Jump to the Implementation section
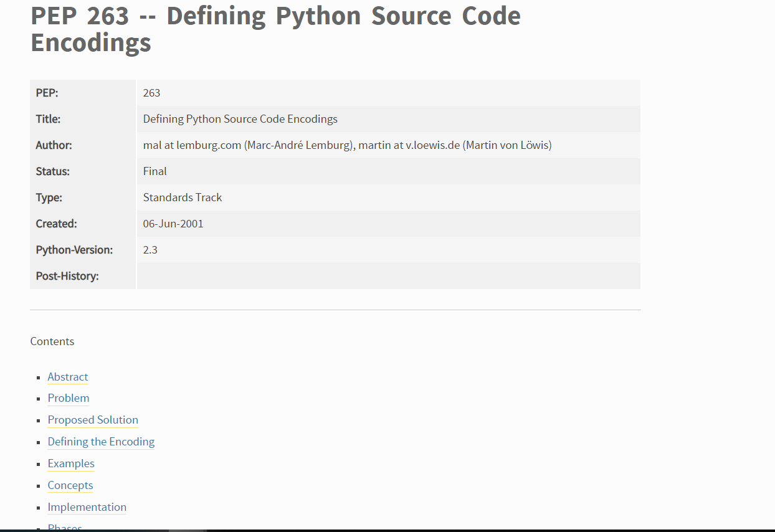Image resolution: width=775 pixels, height=532 pixels. [87, 507]
